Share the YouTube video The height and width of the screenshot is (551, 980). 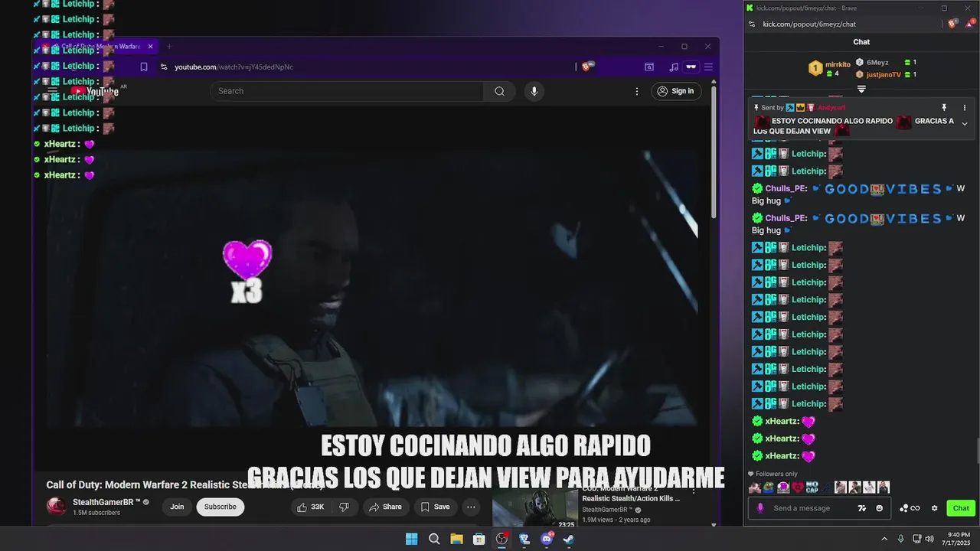point(385,507)
